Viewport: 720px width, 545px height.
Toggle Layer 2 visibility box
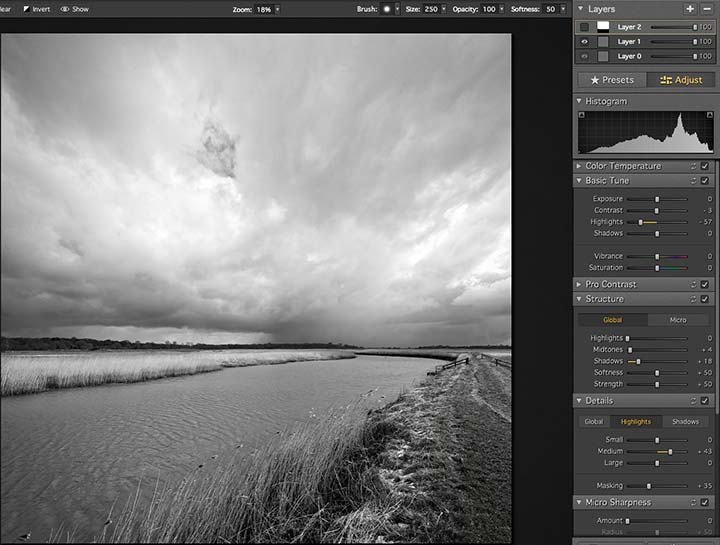point(584,27)
